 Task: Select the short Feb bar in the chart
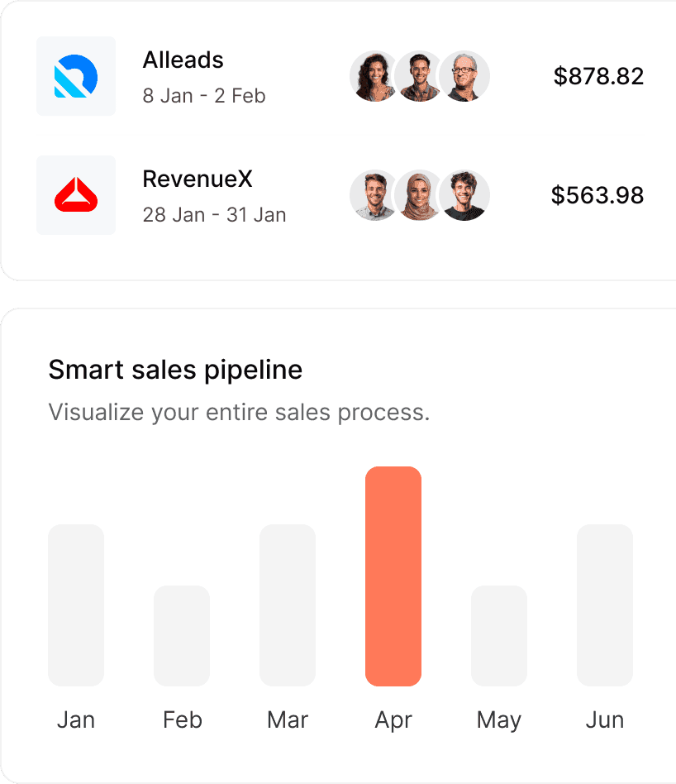click(x=182, y=635)
